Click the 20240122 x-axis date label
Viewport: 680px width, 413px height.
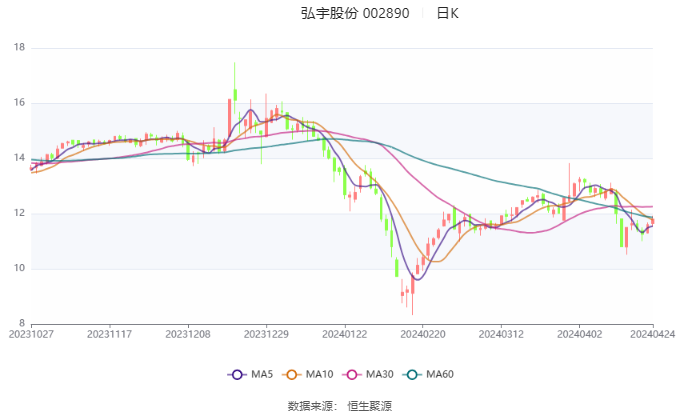(x=344, y=334)
